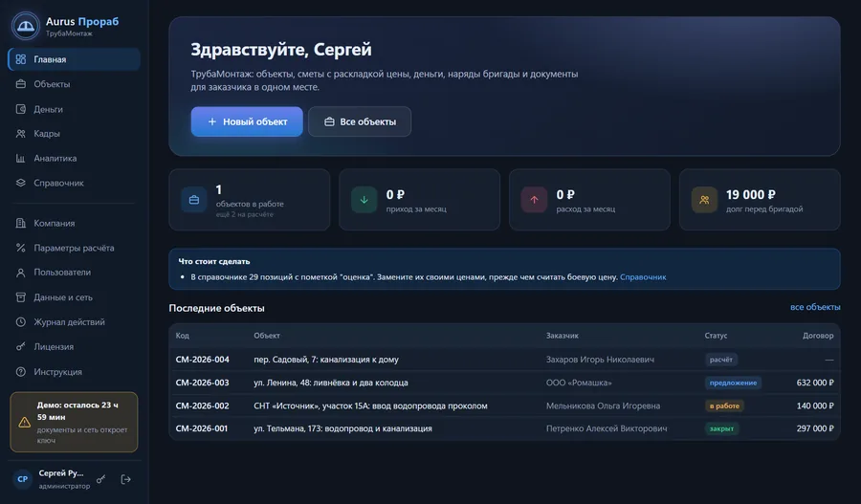This screenshot has height=504, width=861.
Task: Click the закрыт status badge
Action: (x=721, y=428)
